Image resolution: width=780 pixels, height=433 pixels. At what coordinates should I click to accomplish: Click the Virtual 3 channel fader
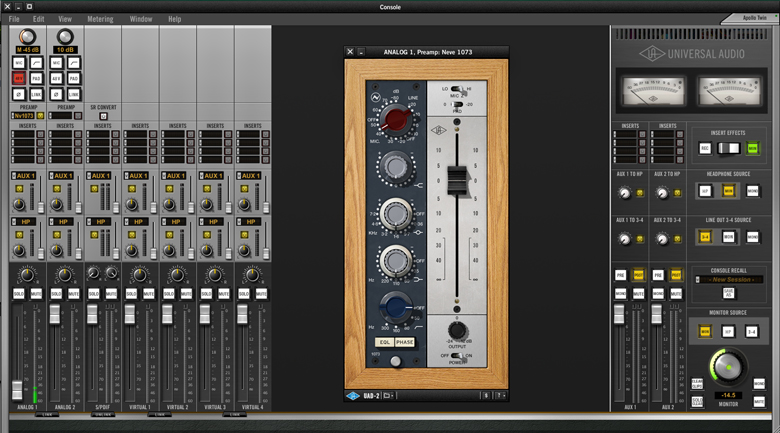coord(204,314)
